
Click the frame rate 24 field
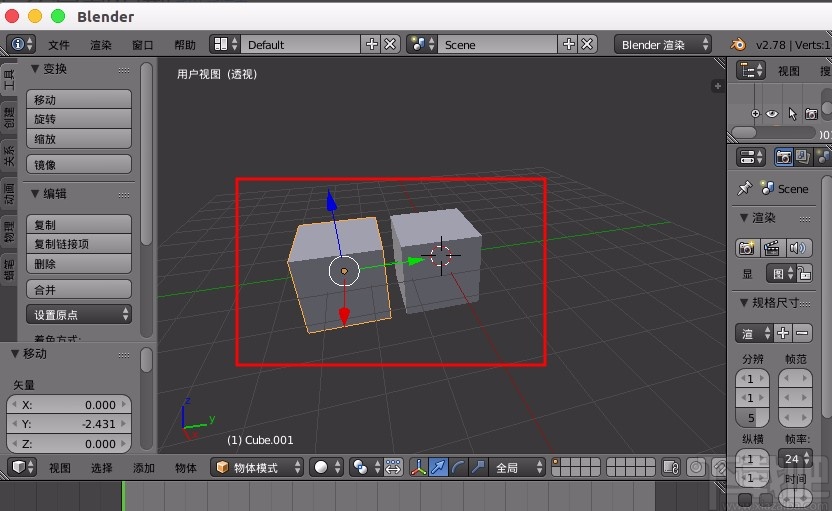[794, 458]
